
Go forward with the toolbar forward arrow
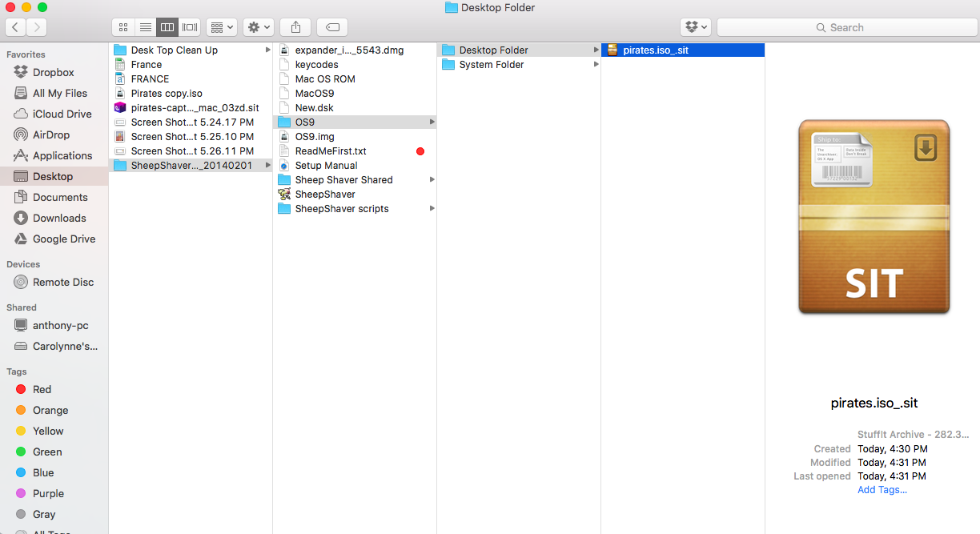click(x=36, y=27)
